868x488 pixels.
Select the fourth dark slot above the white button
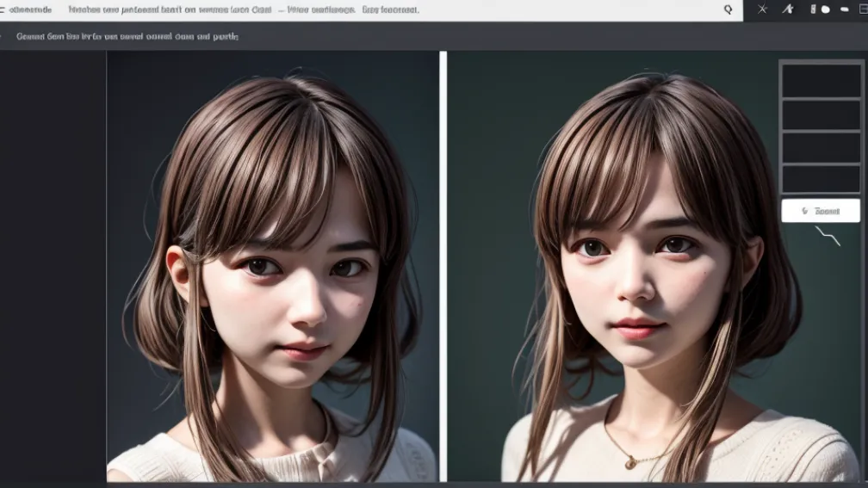[821, 179]
